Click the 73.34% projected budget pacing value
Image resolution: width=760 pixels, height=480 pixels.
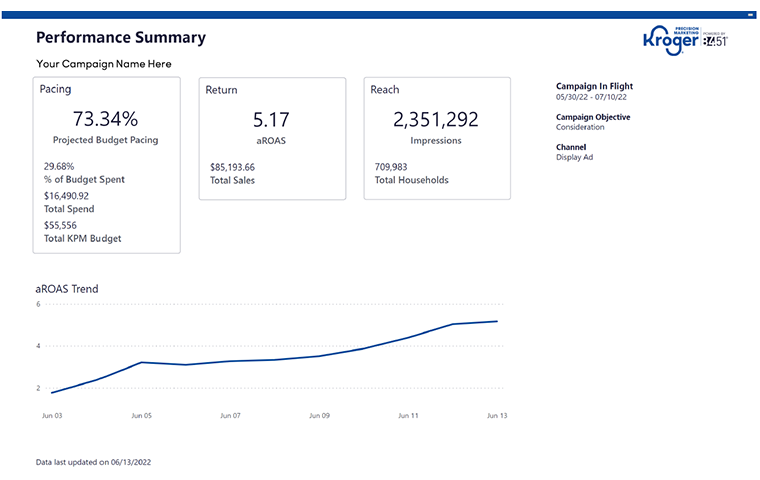click(105, 119)
